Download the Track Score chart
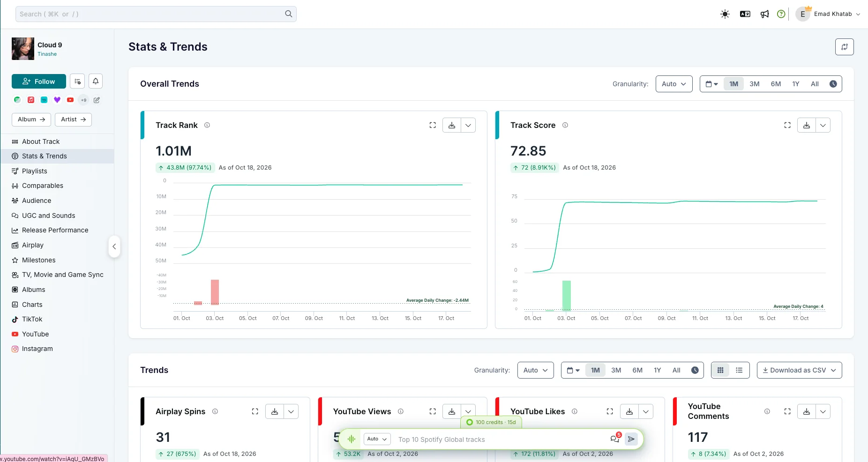 click(x=807, y=125)
